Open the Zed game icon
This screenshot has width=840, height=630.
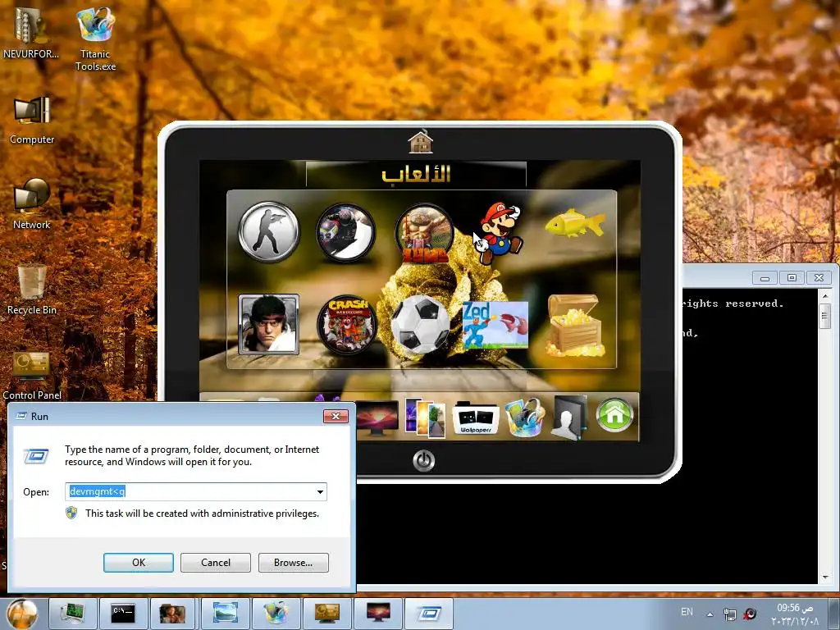[495, 325]
